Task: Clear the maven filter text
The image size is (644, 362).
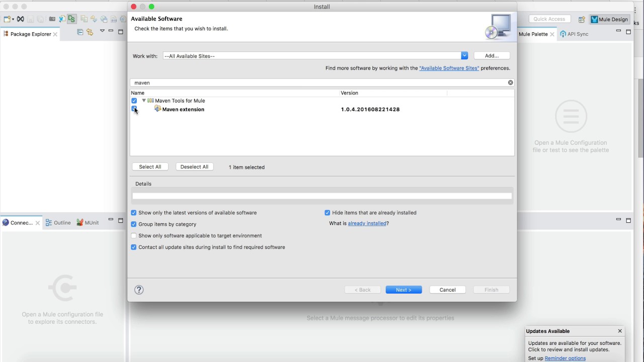Action: coord(510,82)
